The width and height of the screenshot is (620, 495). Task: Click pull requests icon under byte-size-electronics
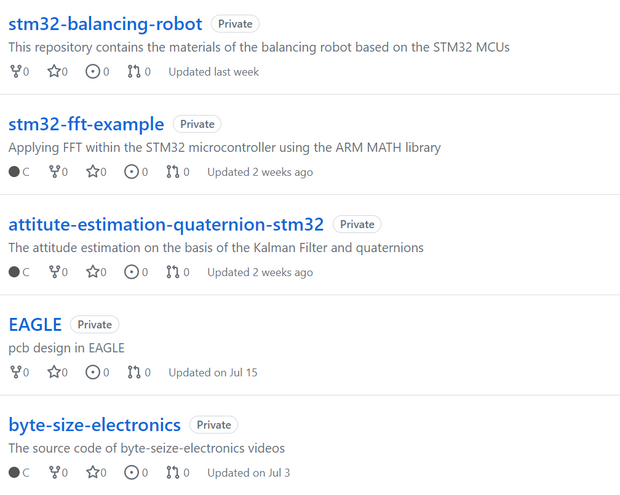point(173,472)
